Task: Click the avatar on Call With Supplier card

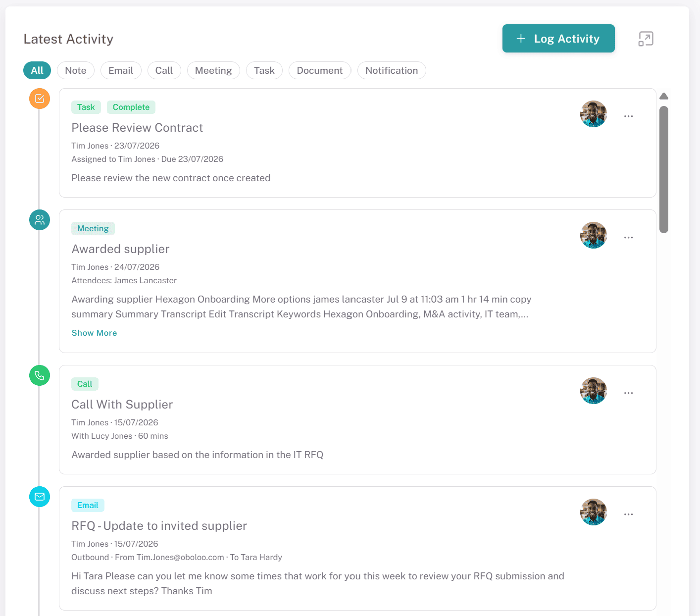Action: [x=594, y=391]
